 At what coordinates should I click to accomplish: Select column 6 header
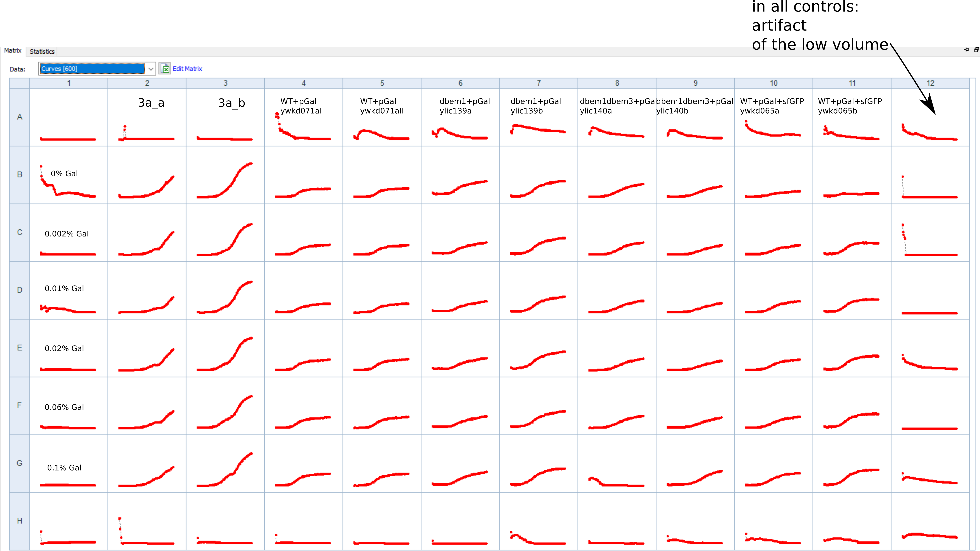(460, 83)
